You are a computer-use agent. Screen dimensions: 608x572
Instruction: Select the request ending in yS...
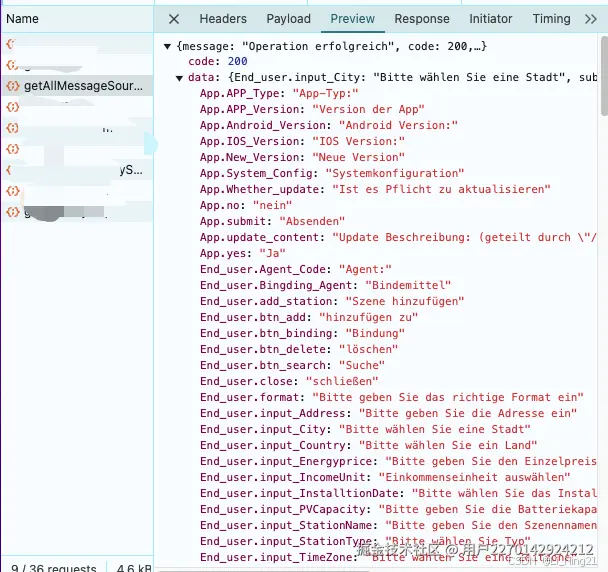[78, 169]
